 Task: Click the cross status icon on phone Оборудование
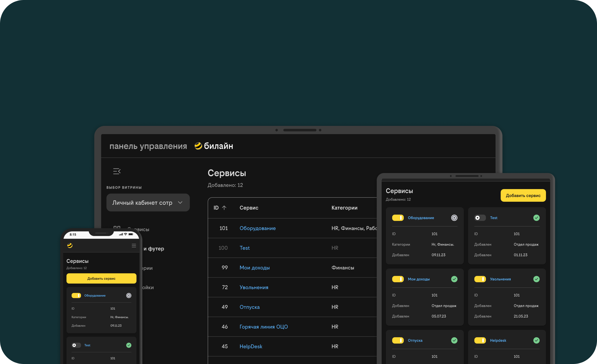click(129, 295)
